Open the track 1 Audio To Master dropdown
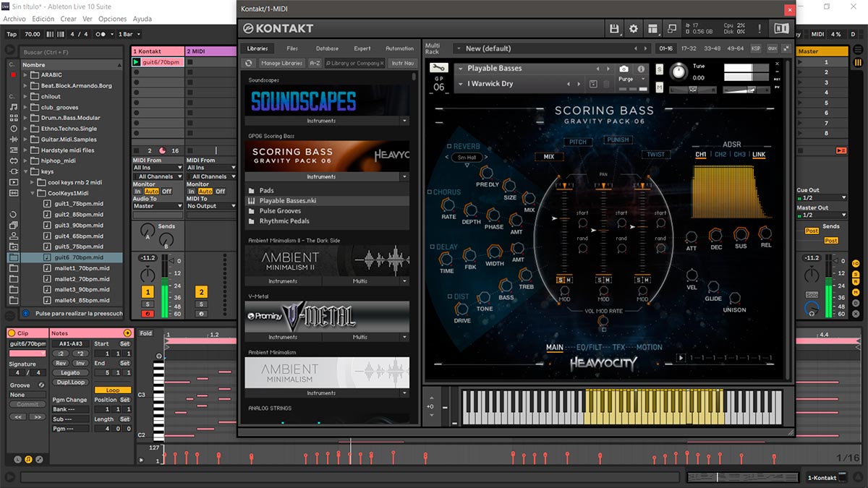868x488 pixels. coord(158,206)
